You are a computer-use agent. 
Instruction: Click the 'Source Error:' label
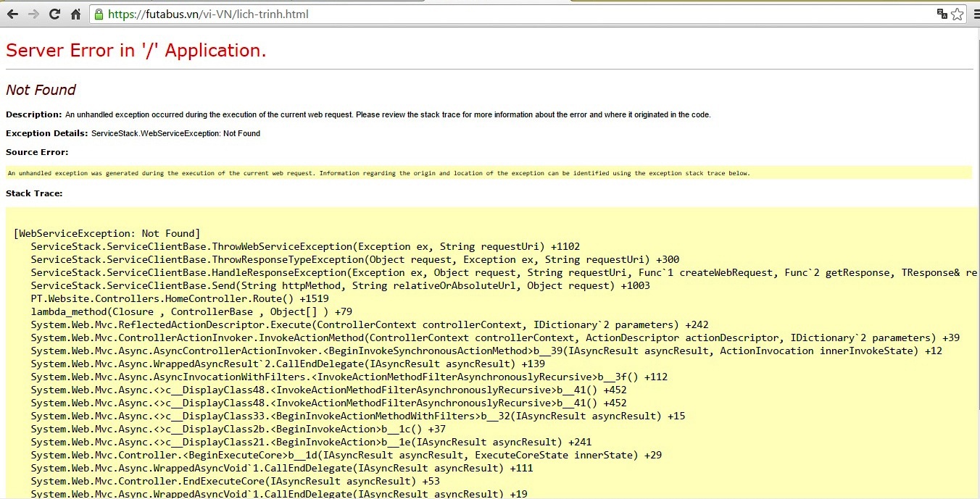[x=37, y=152]
